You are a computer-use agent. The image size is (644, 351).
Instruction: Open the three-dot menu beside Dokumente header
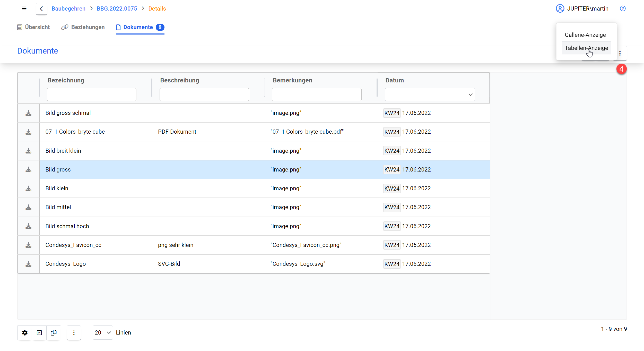pos(620,53)
